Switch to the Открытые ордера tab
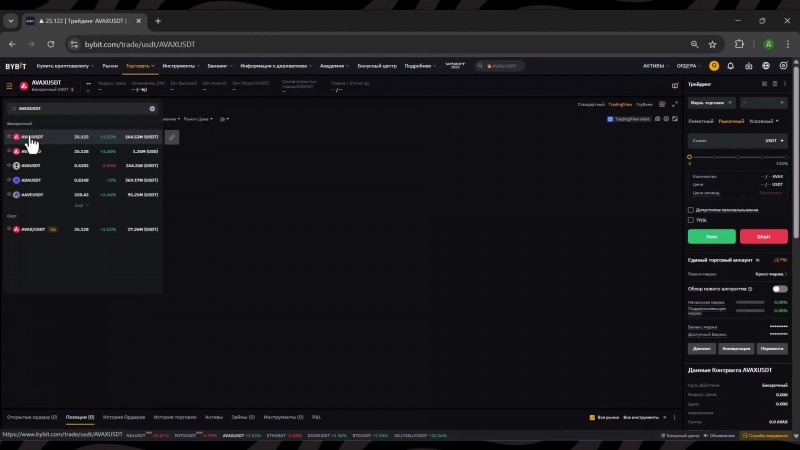 [32, 417]
